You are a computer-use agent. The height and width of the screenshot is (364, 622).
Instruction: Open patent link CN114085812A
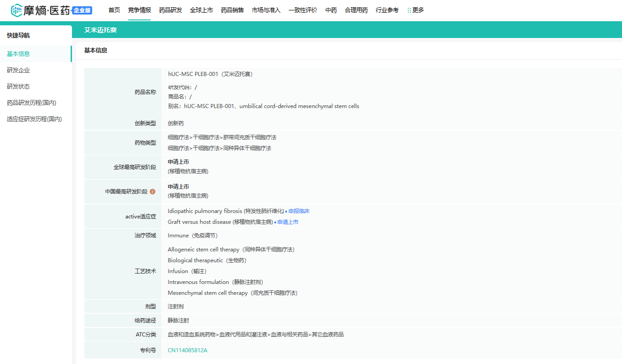click(x=187, y=350)
